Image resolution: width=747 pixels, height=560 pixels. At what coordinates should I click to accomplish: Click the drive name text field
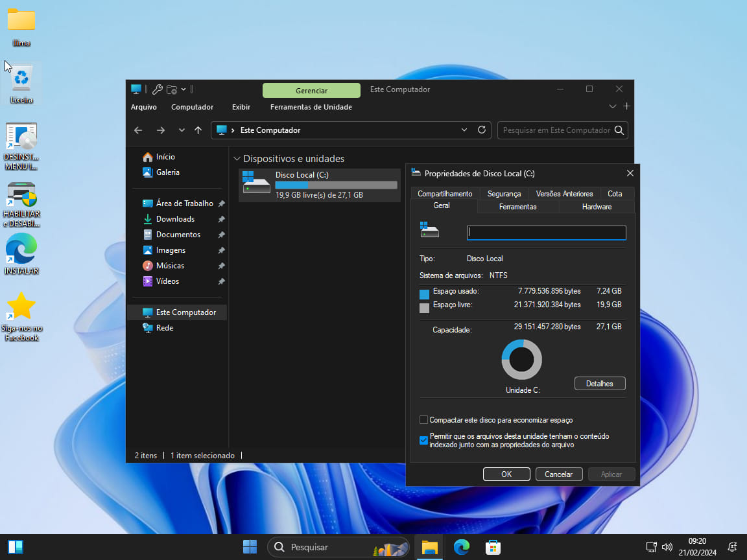click(x=546, y=233)
